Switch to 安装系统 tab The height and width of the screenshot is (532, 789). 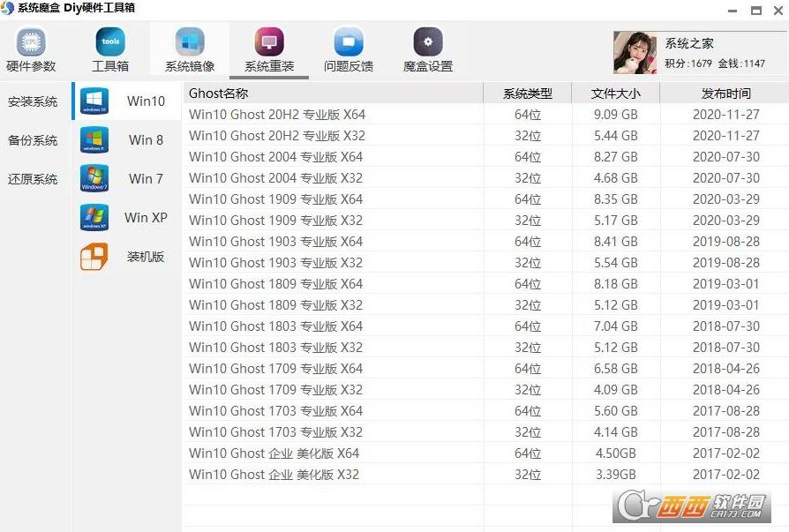pyautogui.click(x=33, y=101)
